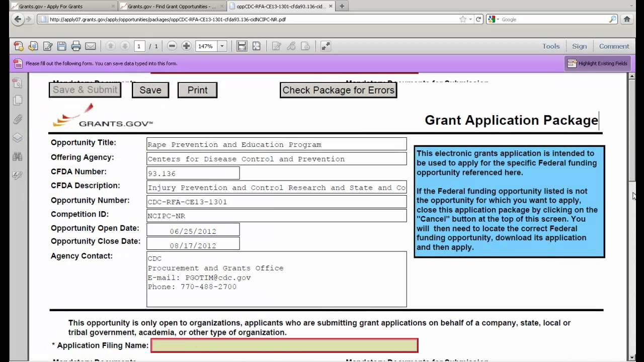Click the CFDA Description field
The height and width of the screenshot is (362, 644).
tap(277, 188)
